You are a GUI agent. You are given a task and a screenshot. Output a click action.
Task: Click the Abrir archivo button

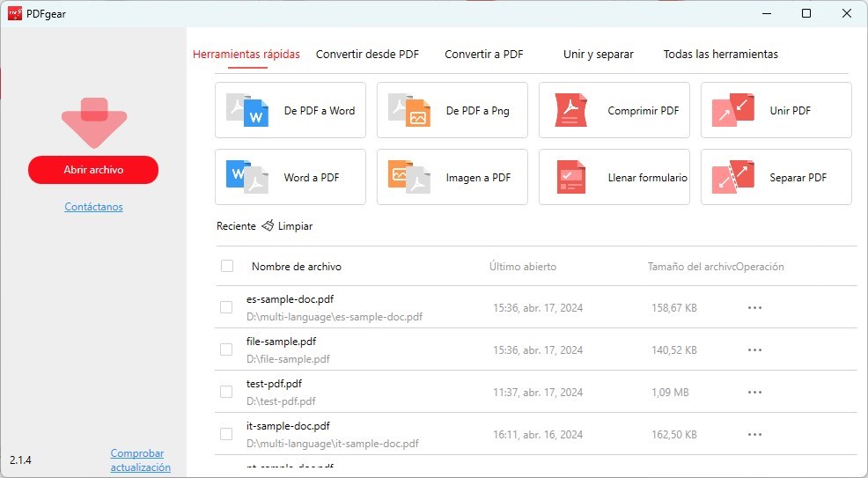pyautogui.click(x=93, y=170)
